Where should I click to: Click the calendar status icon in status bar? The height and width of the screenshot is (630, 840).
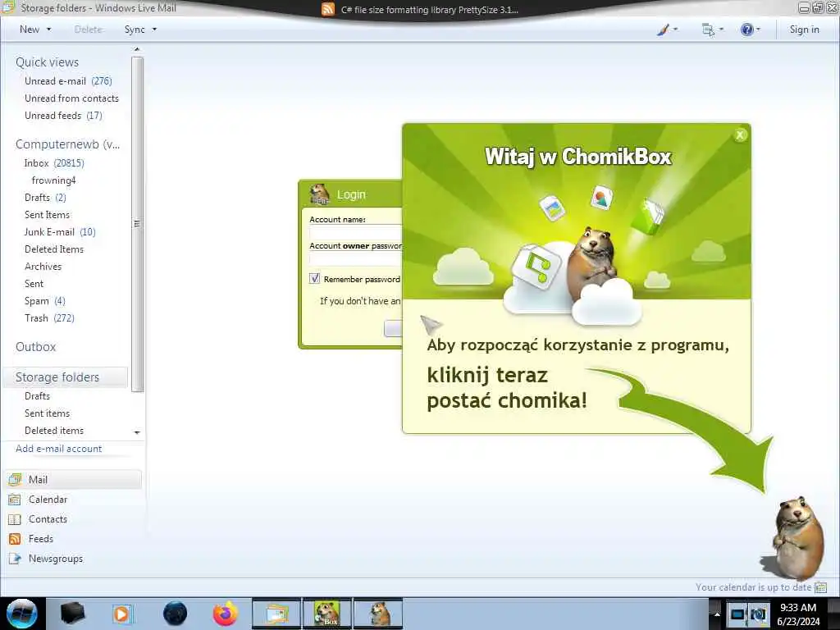point(820,587)
